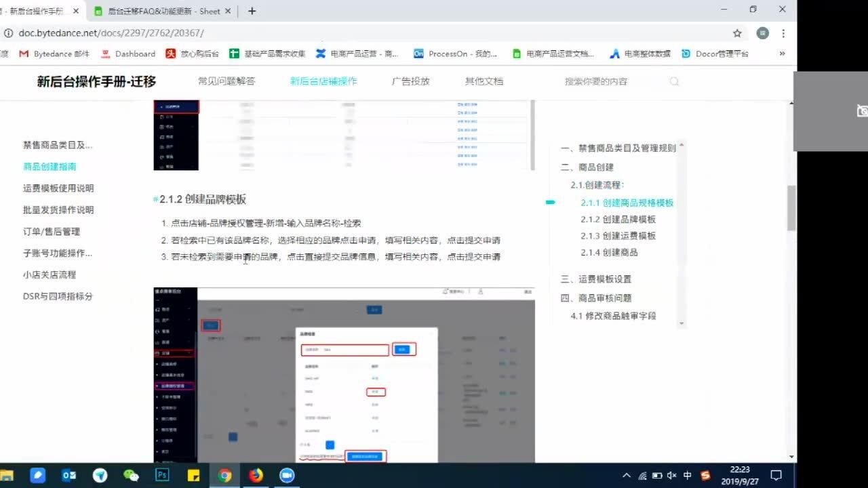The height and width of the screenshot is (488, 868).
Task: Open the ProcessOn bookmark
Action: [x=455, y=54]
